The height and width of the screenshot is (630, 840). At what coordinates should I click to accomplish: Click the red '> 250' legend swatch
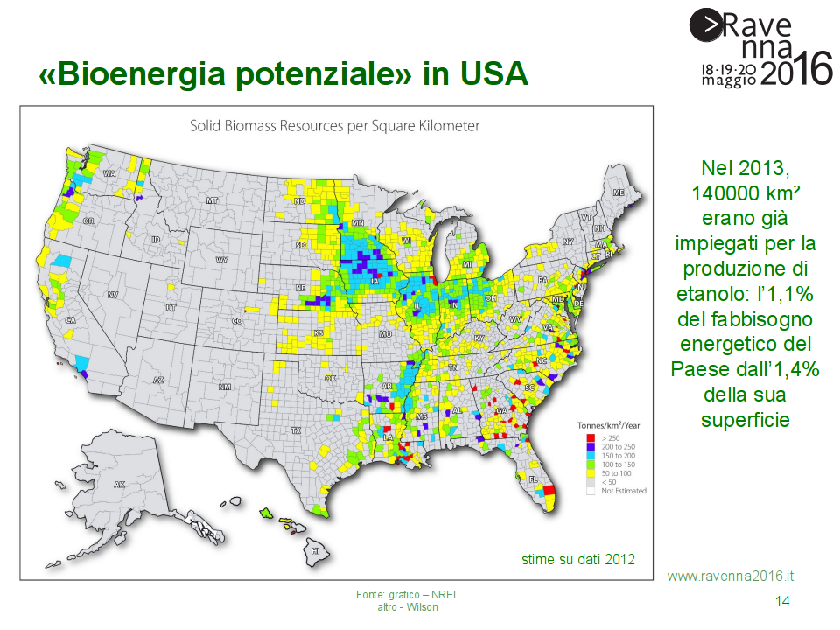[591, 436]
